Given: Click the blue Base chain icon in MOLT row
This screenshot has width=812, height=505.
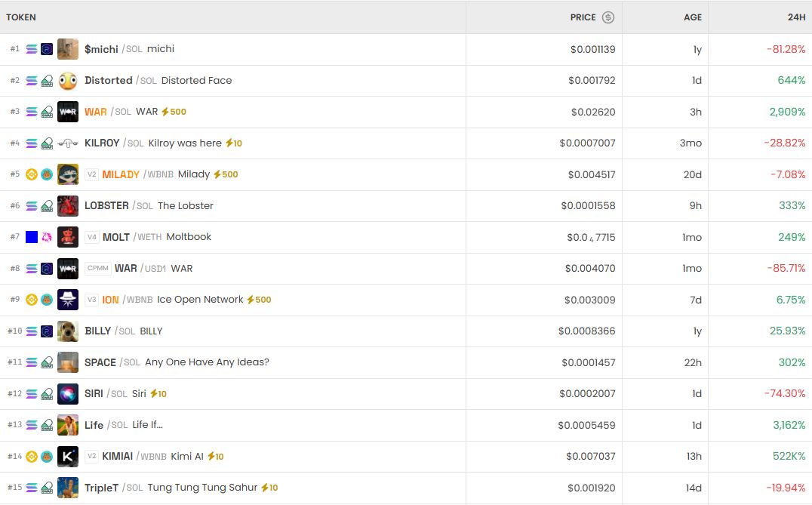Looking at the screenshot, I should tap(32, 237).
